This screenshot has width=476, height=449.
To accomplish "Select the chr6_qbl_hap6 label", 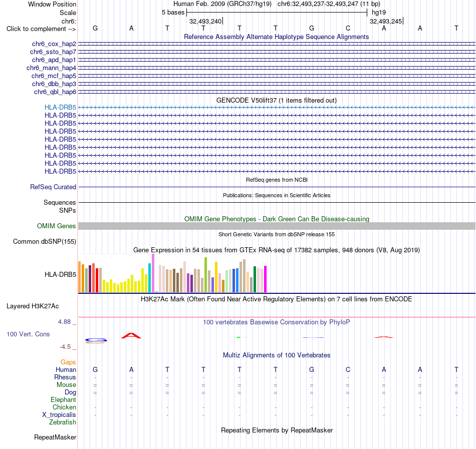I will [x=55, y=92].
